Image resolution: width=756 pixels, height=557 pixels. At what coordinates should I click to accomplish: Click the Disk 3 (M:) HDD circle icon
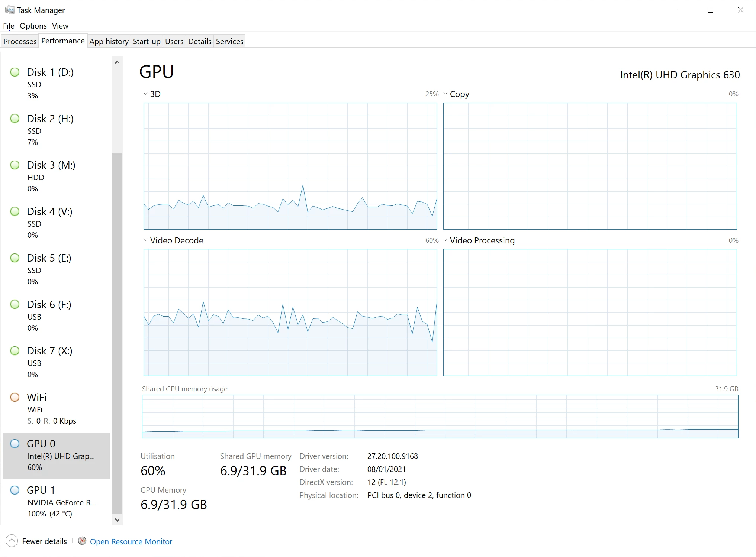[x=15, y=165]
